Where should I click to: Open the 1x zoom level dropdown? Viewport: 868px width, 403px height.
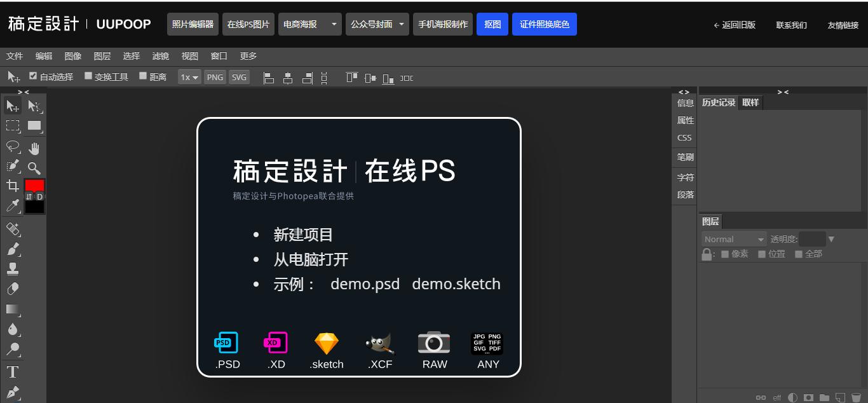(189, 77)
